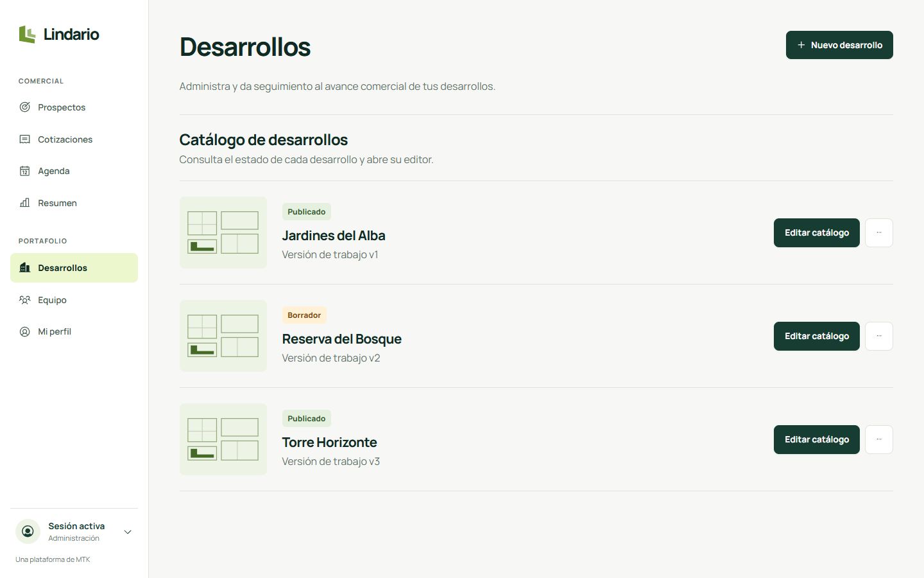Image resolution: width=924 pixels, height=578 pixels.
Task: Go to Prospectos section
Action: tap(74, 107)
